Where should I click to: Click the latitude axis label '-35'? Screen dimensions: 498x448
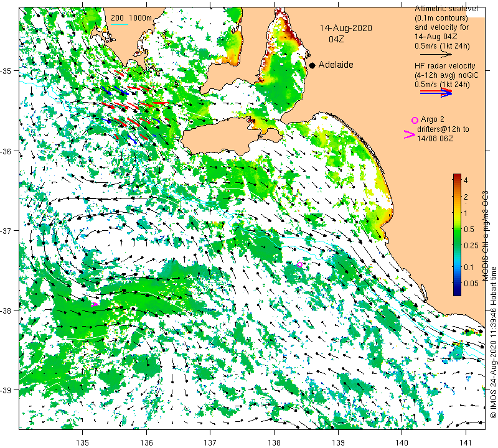(6, 70)
